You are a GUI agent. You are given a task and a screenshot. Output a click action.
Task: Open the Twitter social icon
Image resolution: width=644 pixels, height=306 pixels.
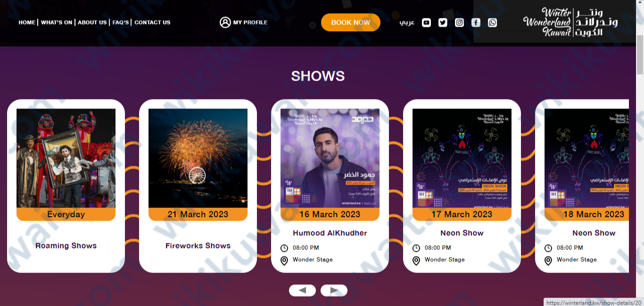coord(443,22)
